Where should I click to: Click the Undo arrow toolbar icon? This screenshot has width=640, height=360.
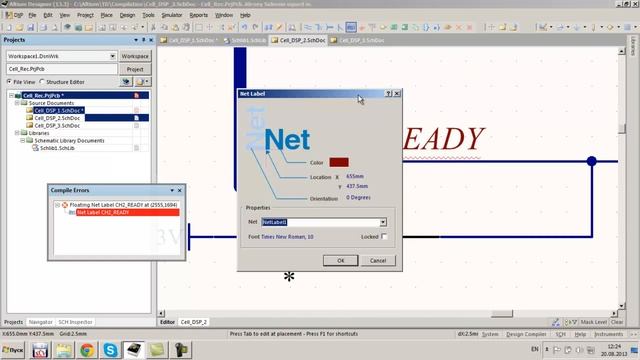tap(244, 27)
